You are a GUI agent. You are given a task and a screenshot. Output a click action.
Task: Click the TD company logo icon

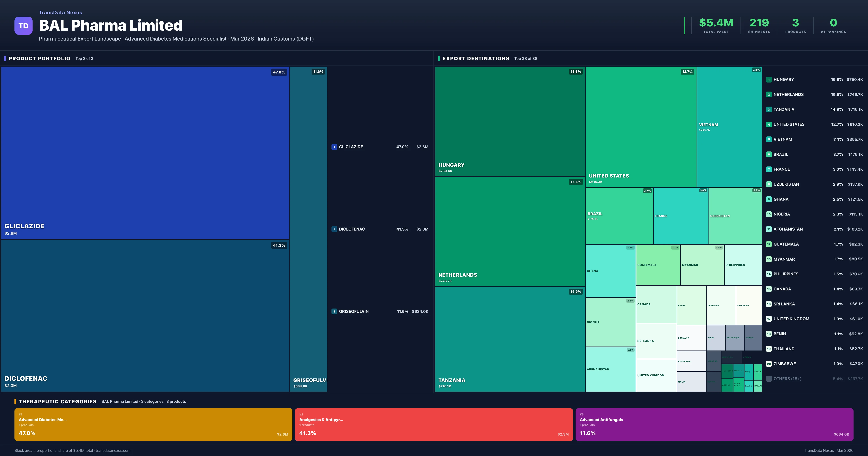pos(23,26)
